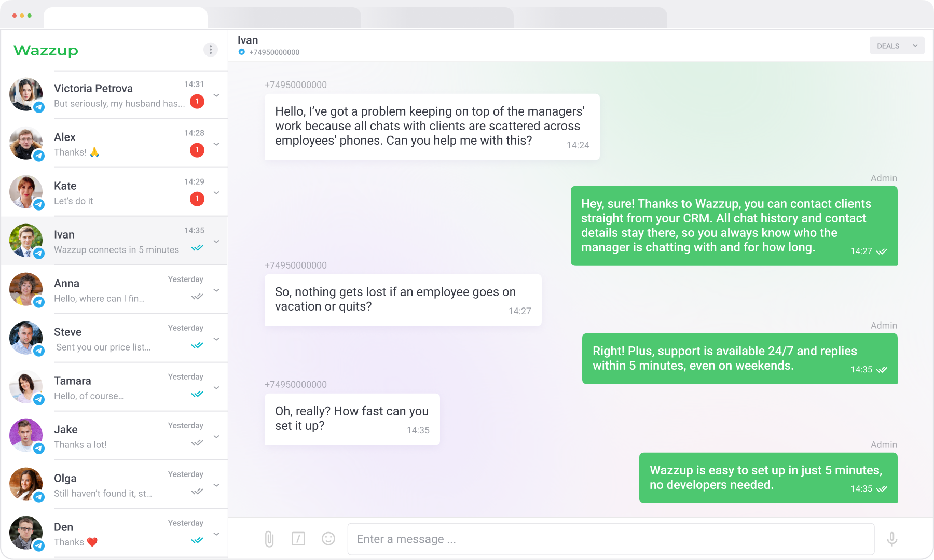Open the DEALS dropdown
The width and height of the screenshot is (934, 560).
coord(897,46)
